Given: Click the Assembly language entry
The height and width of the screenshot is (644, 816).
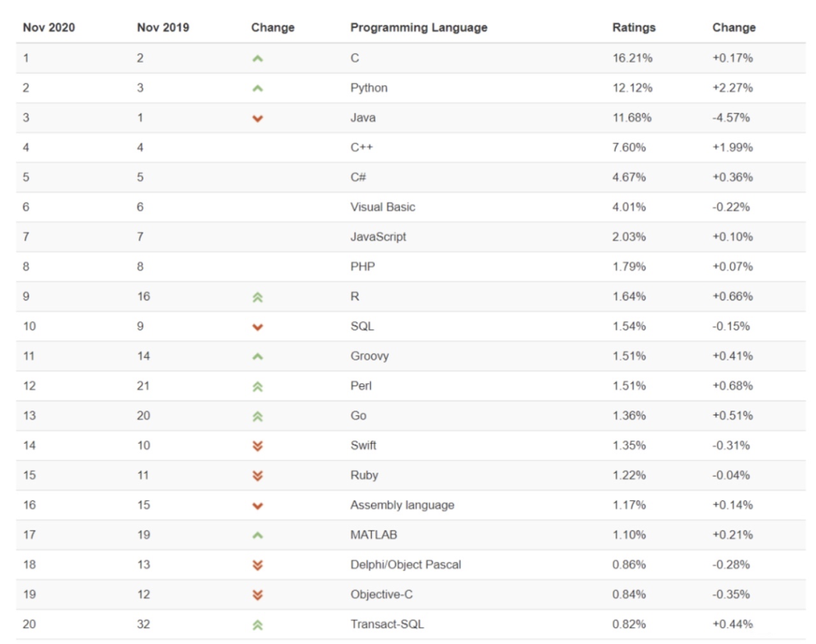Looking at the screenshot, I should click(402, 505).
